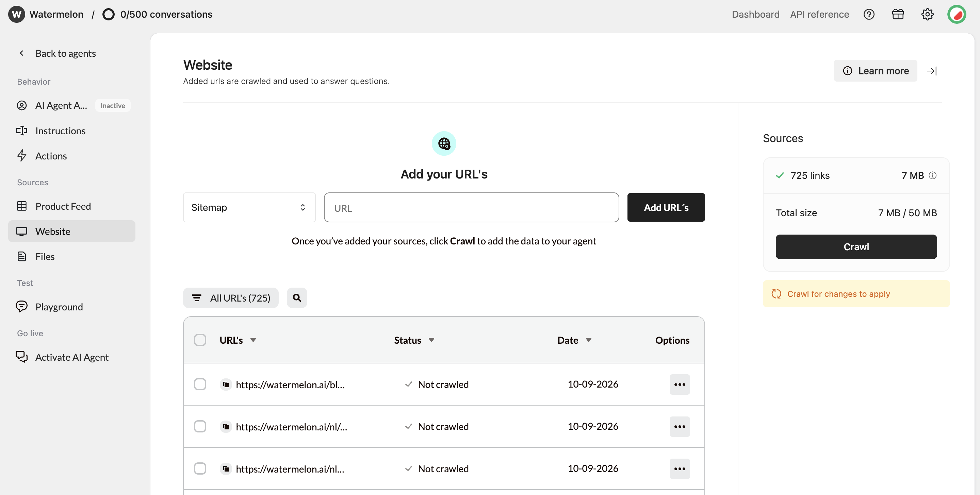Screen dimensions: 980x495
Task: Open API reference link
Action: tap(819, 14)
